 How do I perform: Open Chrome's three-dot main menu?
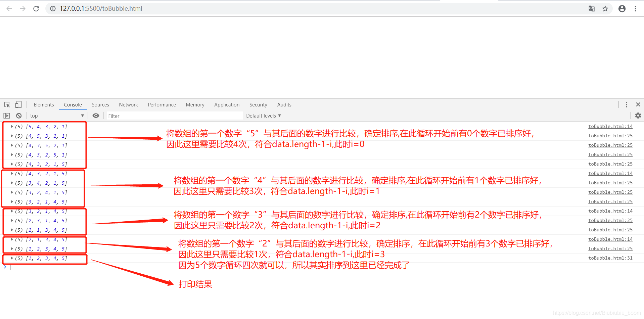[x=635, y=8]
